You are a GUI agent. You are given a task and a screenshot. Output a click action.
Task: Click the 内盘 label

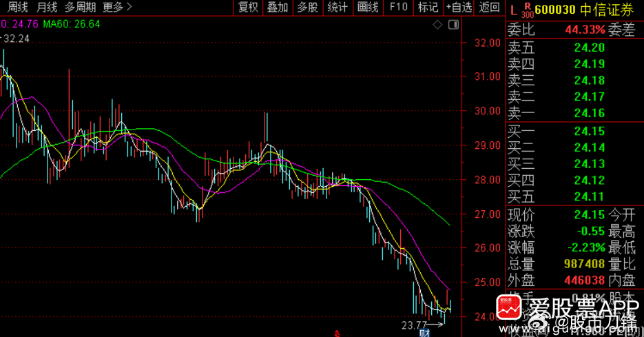622,280
